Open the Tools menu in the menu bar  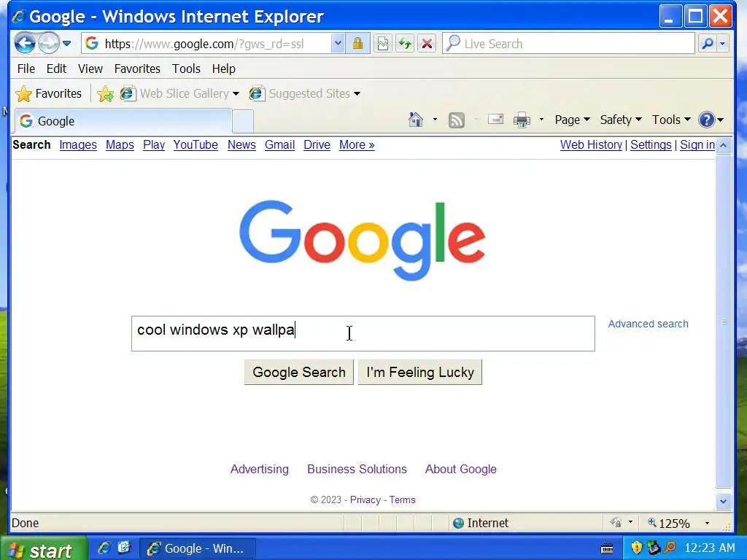(x=186, y=69)
